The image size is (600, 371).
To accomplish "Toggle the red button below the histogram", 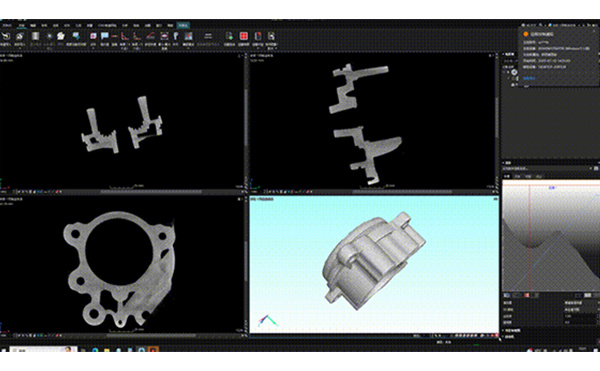I will point(527,295).
